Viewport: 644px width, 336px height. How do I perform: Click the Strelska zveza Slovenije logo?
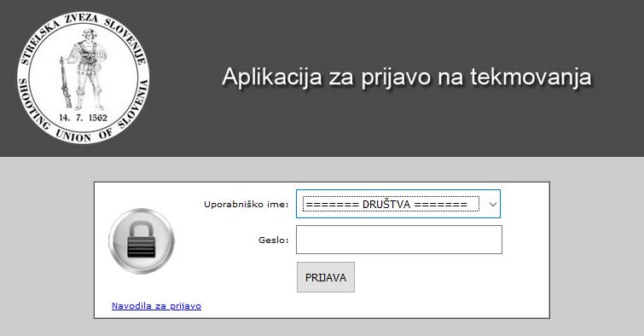(84, 78)
